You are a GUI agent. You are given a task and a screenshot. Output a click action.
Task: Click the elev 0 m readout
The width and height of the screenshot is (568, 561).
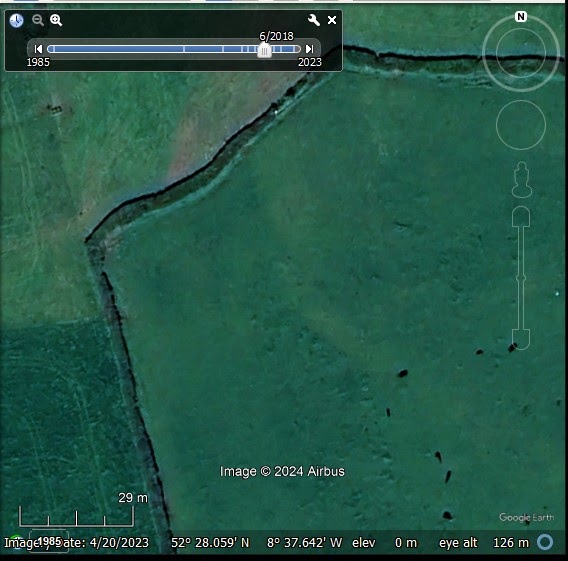pyautogui.click(x=384, y=543)
